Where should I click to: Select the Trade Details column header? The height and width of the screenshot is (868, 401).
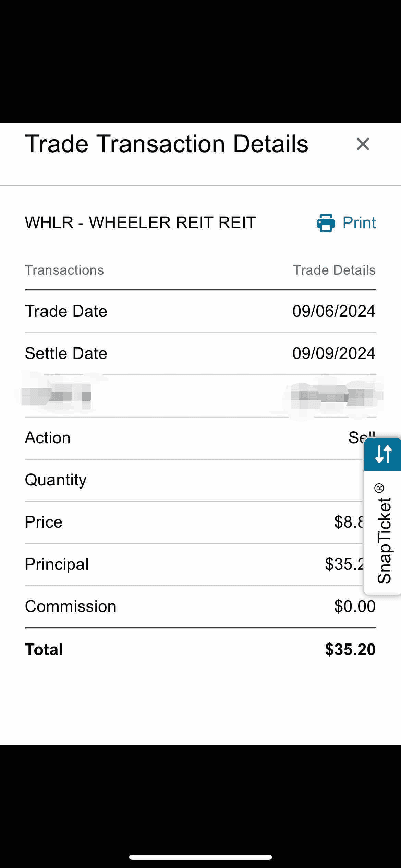[334, 270]
